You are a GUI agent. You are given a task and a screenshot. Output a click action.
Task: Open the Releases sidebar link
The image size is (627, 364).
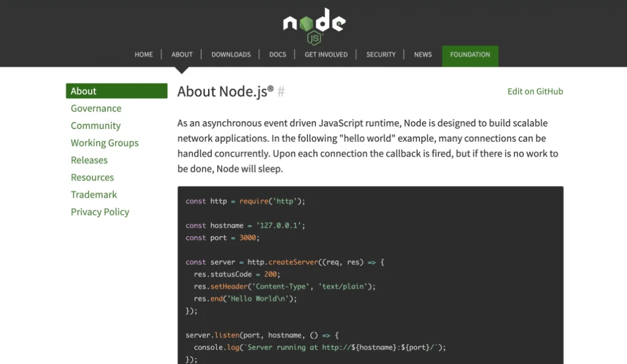click(x=89, y=160)
